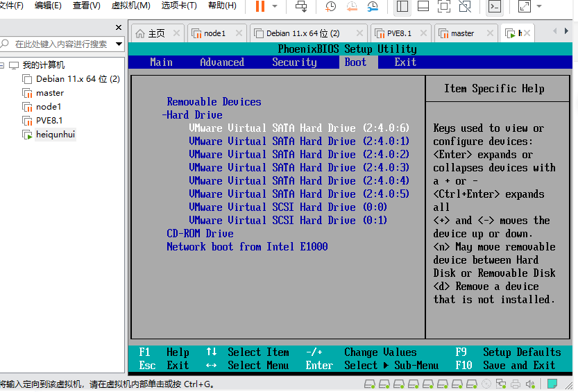Click the CD/DVD device status icon
Screen dimensions: 578x392
(x=486, y=384)
